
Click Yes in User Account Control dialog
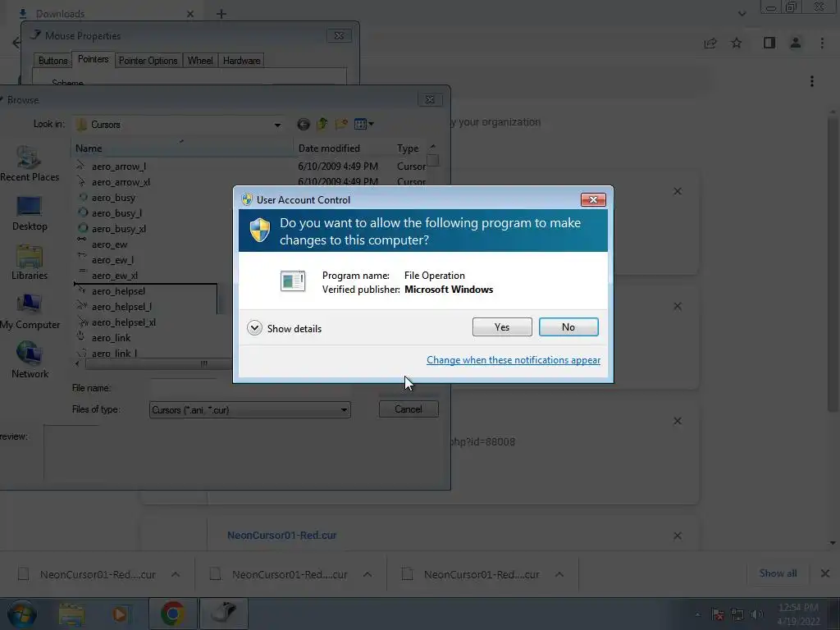[x=502, y=326]
